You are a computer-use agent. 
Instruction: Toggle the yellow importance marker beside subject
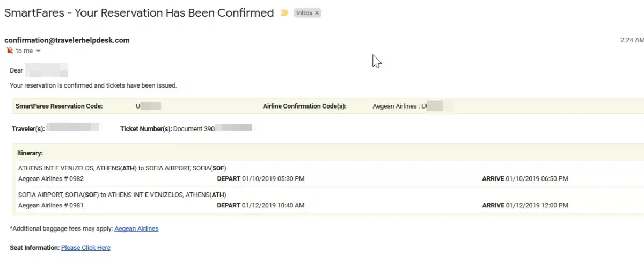pos(284,13)
